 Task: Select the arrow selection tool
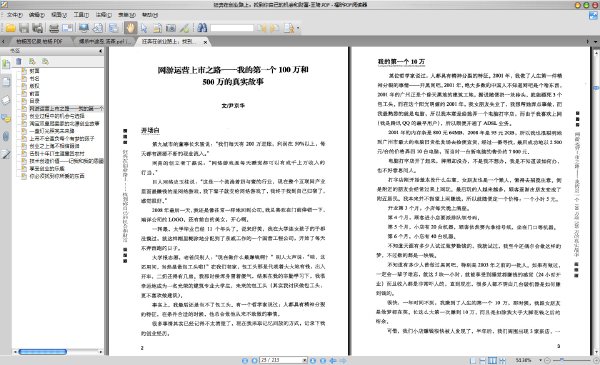[144, 28]
